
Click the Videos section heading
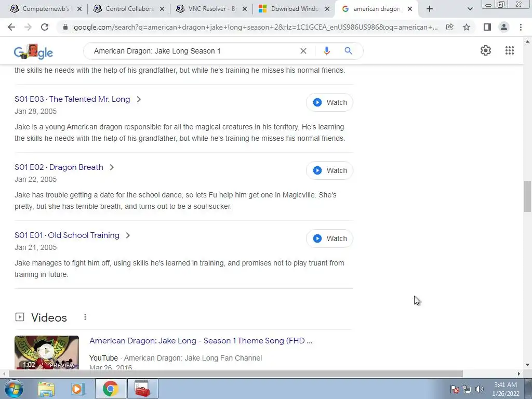point(49,317)
